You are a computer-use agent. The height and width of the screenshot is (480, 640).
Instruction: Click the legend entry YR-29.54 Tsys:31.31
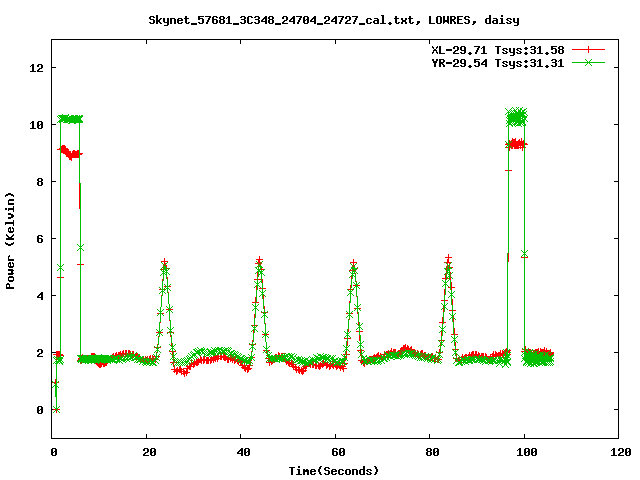point(498,63)
